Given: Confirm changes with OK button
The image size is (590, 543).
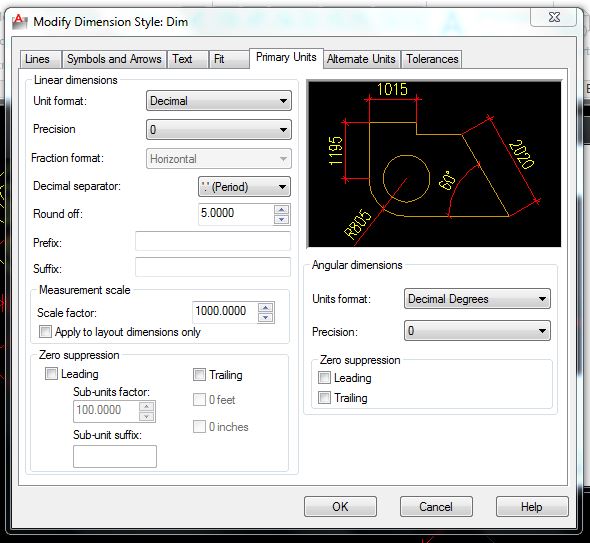Looking at the screenshot, I should 340,506.
